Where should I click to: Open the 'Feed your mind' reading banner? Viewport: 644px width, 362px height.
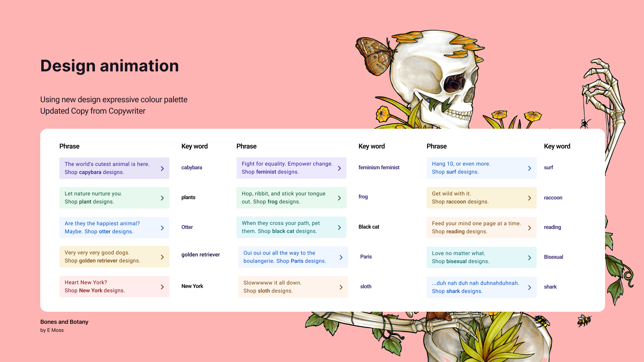pos(476,228)
